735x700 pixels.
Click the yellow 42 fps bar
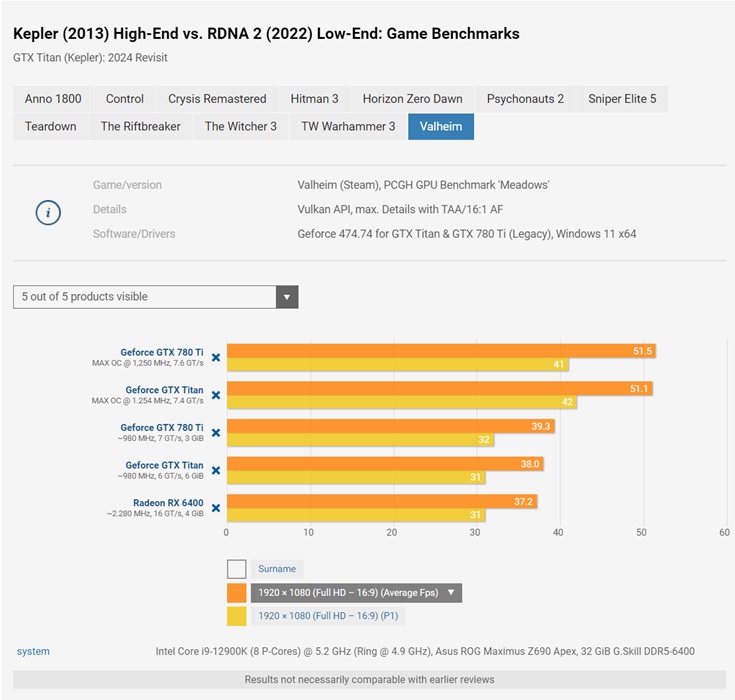(x=402, y=402)
